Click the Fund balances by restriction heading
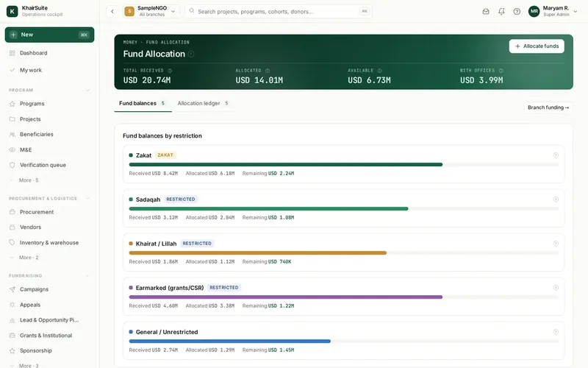 162,136
